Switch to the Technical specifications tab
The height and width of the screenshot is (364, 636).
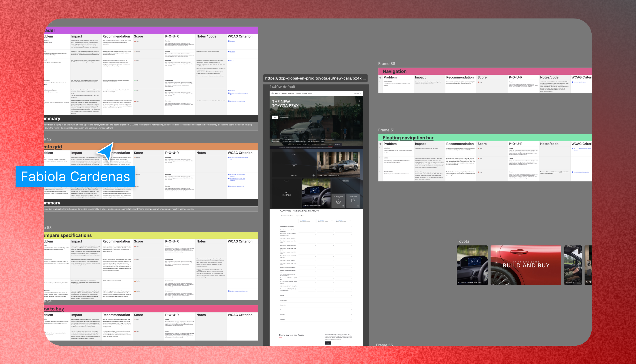pyautogui.click(x=287, y=216)
